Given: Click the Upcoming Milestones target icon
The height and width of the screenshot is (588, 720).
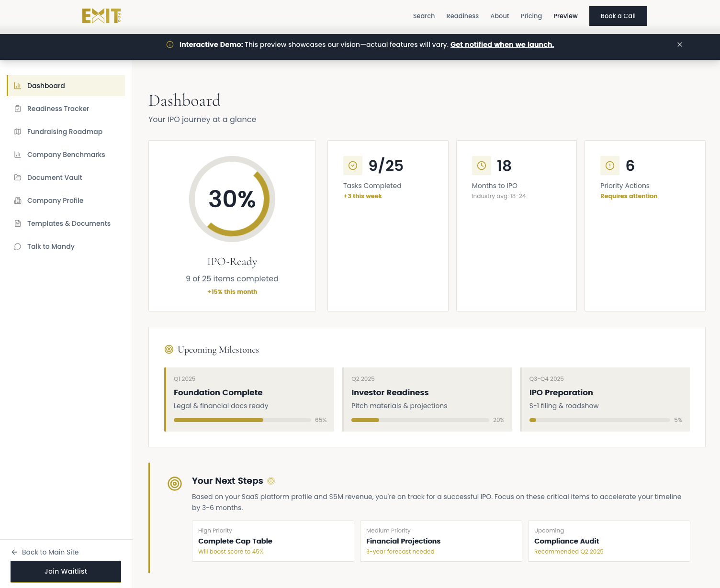Looking at the screenshot, I should tap(169, 350).
